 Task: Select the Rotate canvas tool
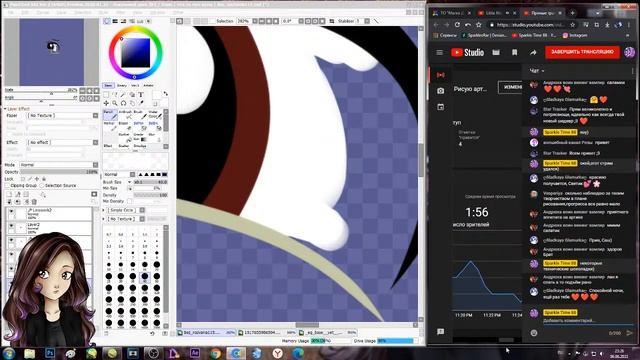pos(123,103)
